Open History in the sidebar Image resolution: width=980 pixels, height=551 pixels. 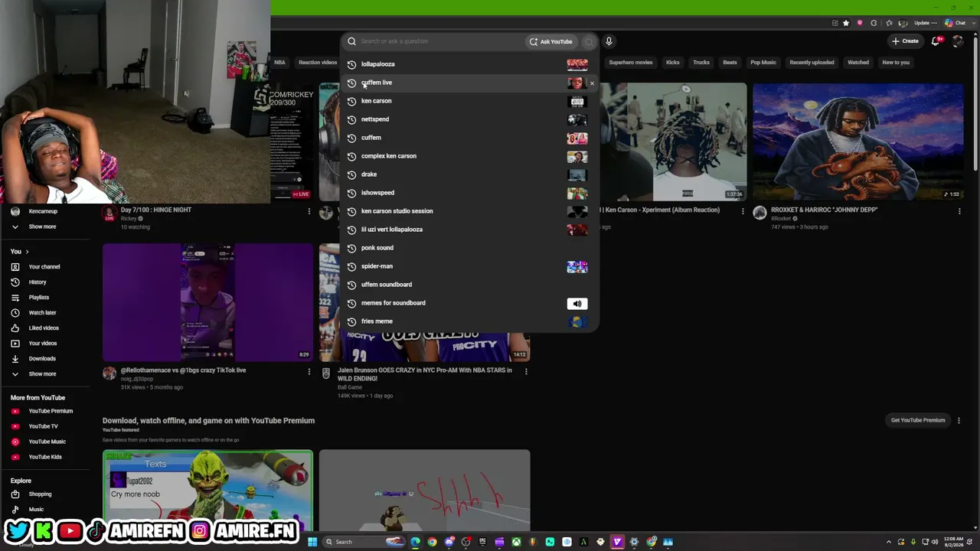(x=38, y=282)
